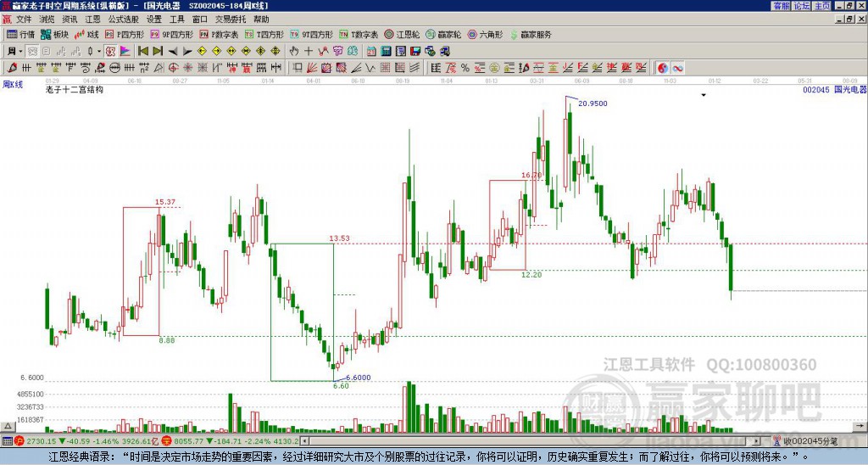The image size is (868, 465).
Task: Click the red floppy save icon
Action: (x=415, y=52)
